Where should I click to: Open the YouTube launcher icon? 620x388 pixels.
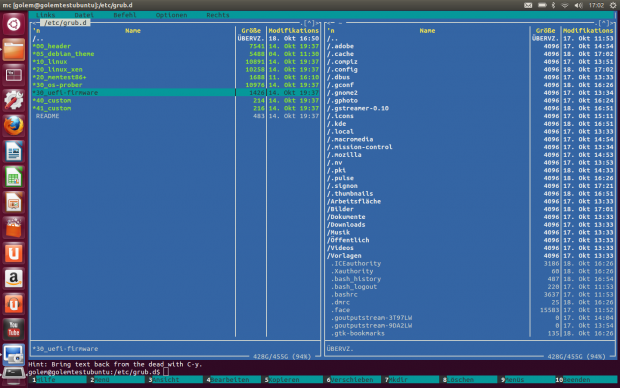point(13,329)
